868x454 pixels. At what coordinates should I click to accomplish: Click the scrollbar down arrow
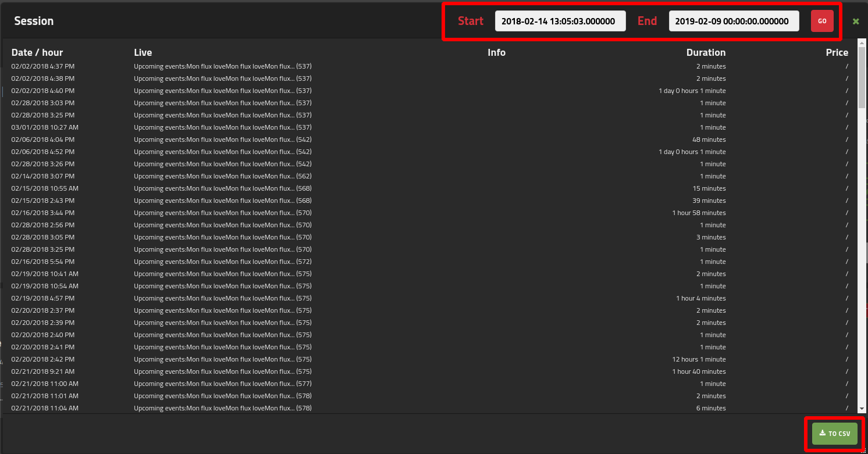click(x=862, y=409)
